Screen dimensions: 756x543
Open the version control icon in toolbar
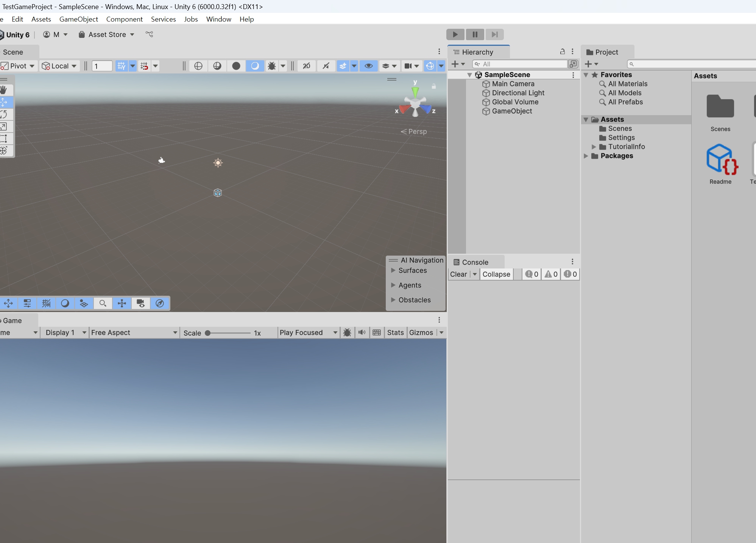(x=150, y=34)
